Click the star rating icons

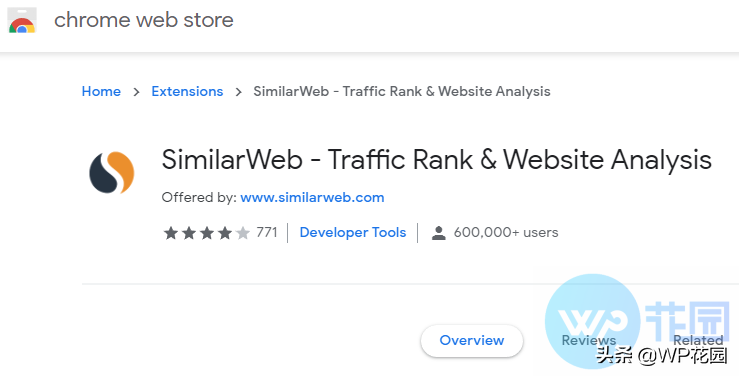point(206,233)
